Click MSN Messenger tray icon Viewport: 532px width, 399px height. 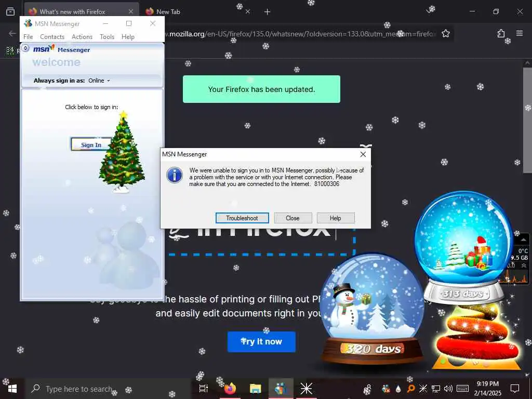click(x=386, y=389)
